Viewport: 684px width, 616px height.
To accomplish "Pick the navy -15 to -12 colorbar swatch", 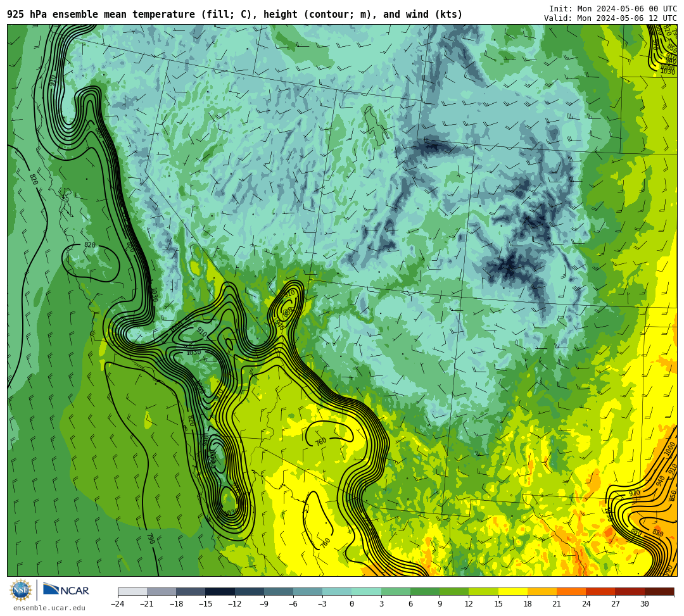I will click(x=220, y=591).
